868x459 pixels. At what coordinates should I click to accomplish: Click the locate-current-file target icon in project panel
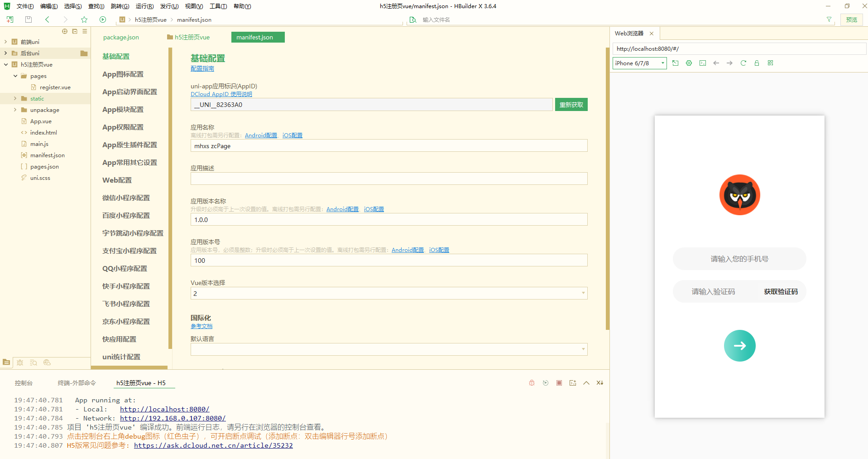pos(65,31)
